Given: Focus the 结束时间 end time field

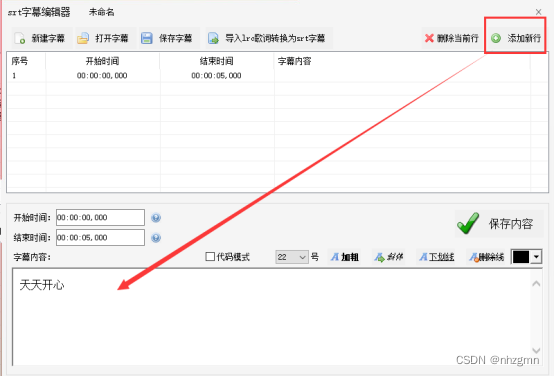Looking at the screenshot, I should point(100,237).
